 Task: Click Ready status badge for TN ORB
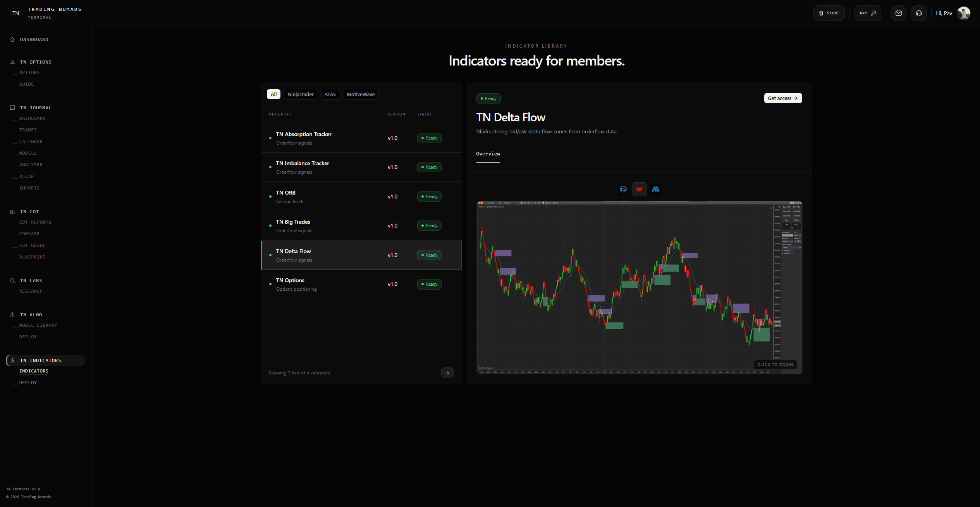click(x=429, y=197)
